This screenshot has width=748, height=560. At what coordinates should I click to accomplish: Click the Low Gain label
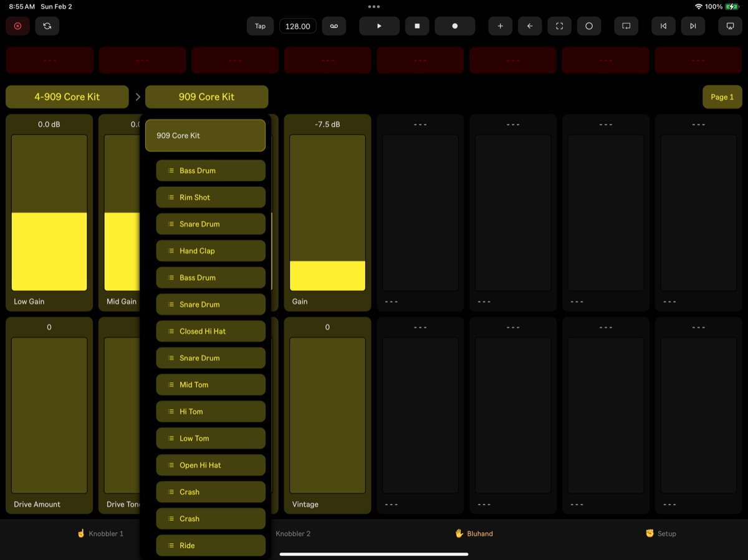[x=29, y=301]
